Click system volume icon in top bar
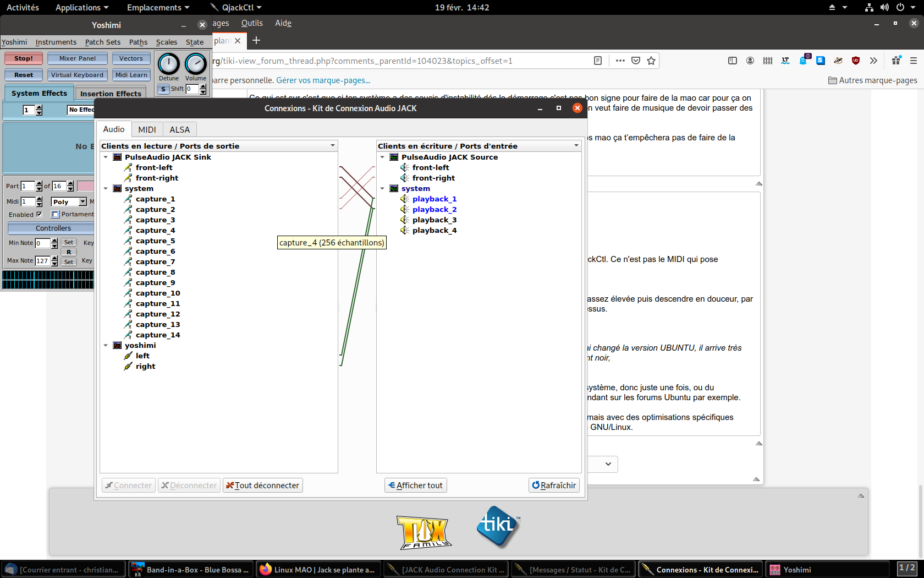 click(884, 7)
